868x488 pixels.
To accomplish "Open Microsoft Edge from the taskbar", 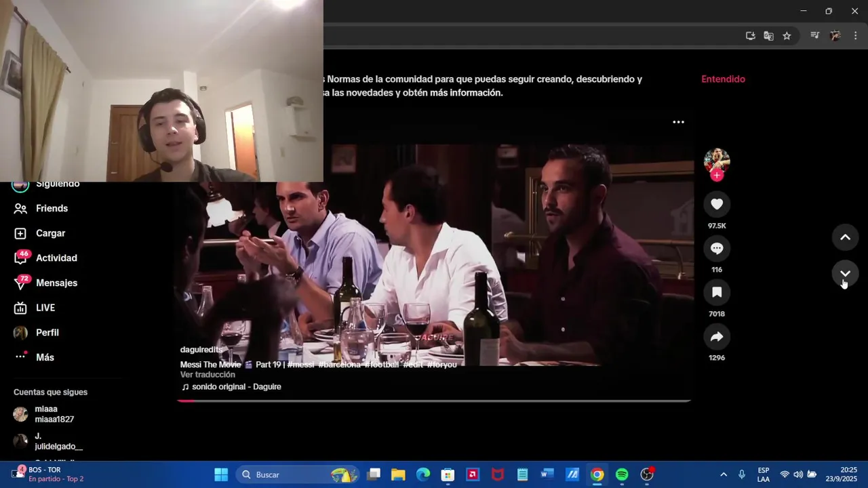I will [x=423, y=474].
